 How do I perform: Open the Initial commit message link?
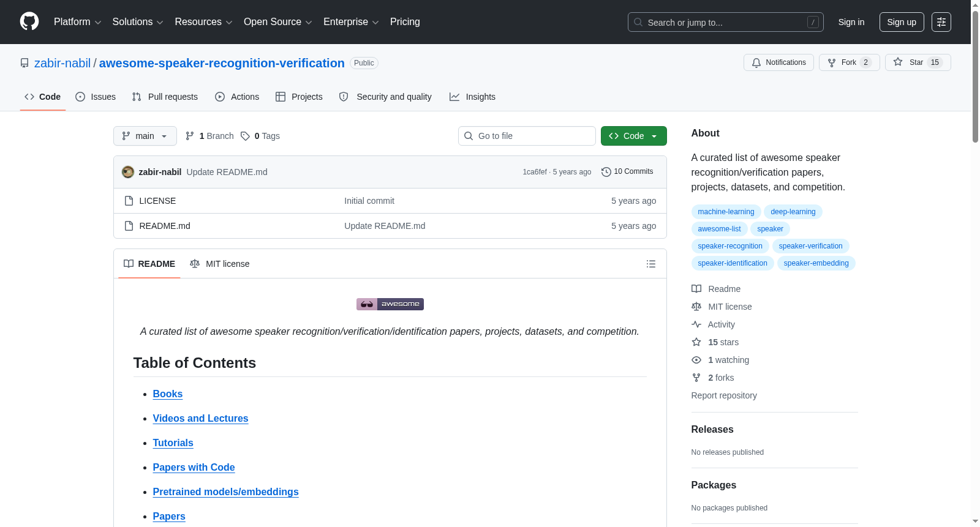369,201
